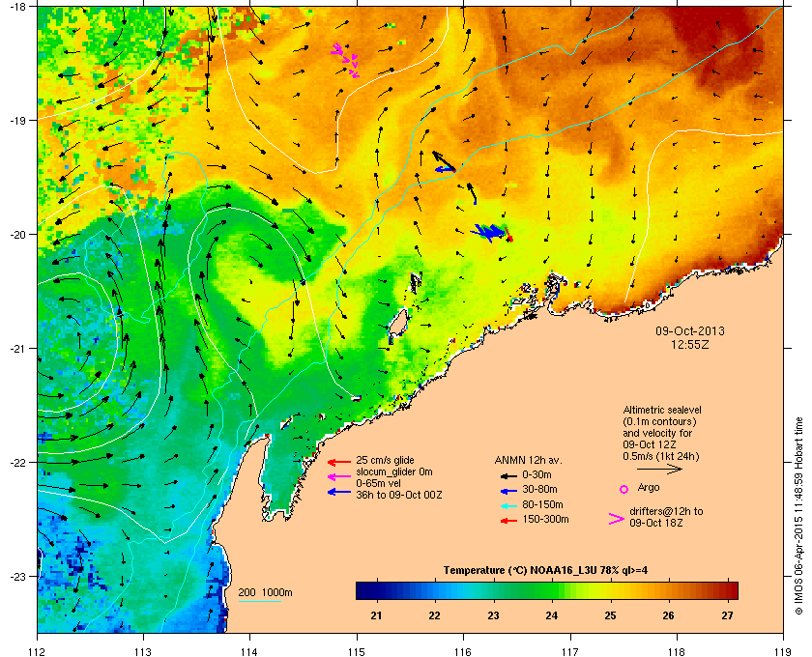The image size is (812, 657).
Task: Click the longitude axis label 115
Action: 357,651
